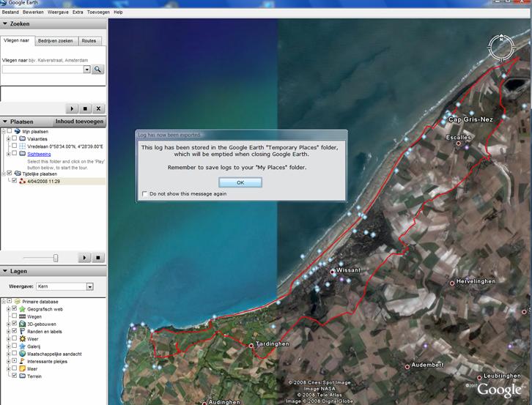Select the Vliegen naar tab
Screen dimensions: 532x405
tap(17, 40)
